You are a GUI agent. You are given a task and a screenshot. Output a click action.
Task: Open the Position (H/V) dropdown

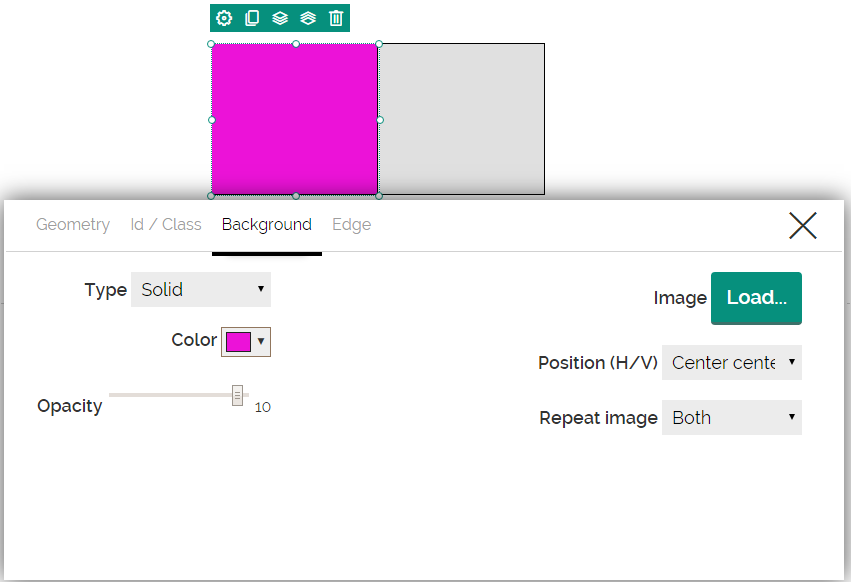coord(732,363)
